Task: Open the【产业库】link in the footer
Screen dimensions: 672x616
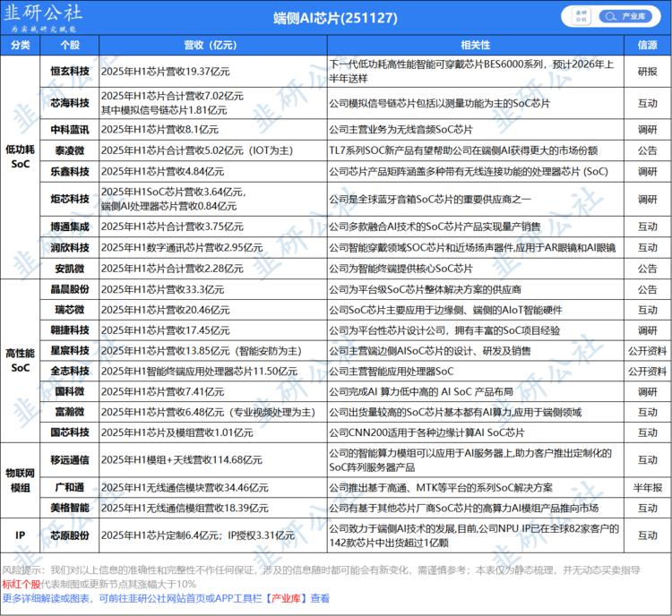Action: (286, 598)
